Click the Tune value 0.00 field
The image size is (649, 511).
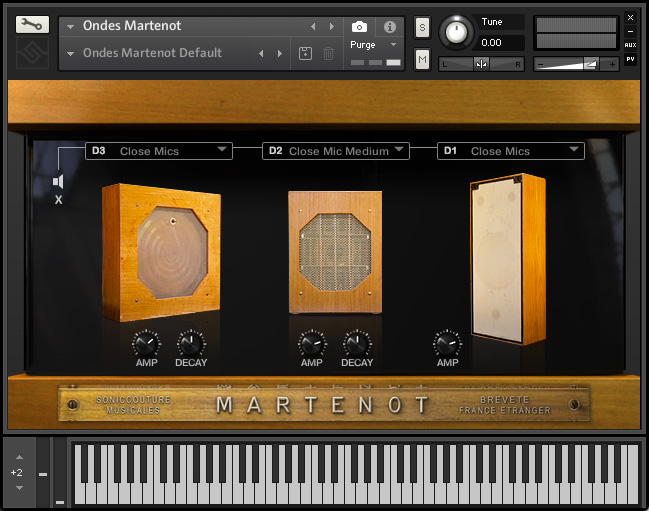click(x=501, y=43)
